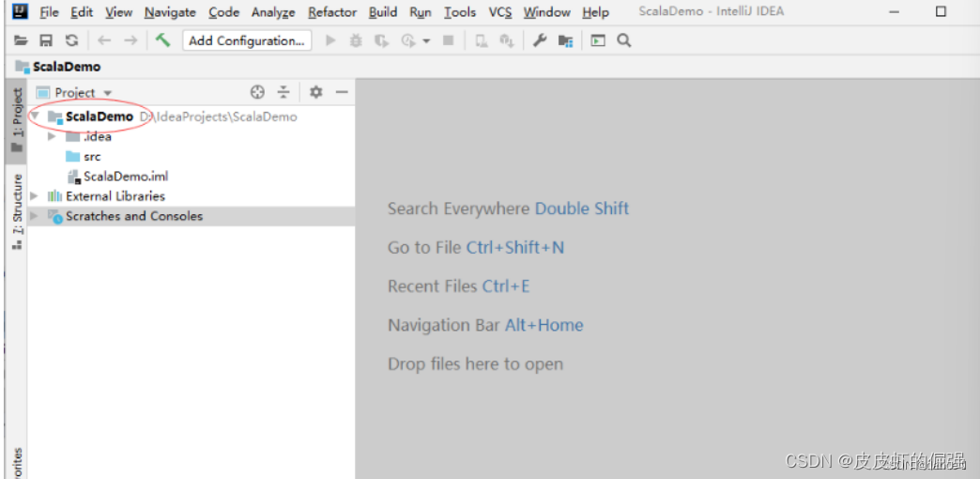This screenshot has width=980, height=479.
Task: Click the Profiler run icon
Action: (x=408, y=41)
